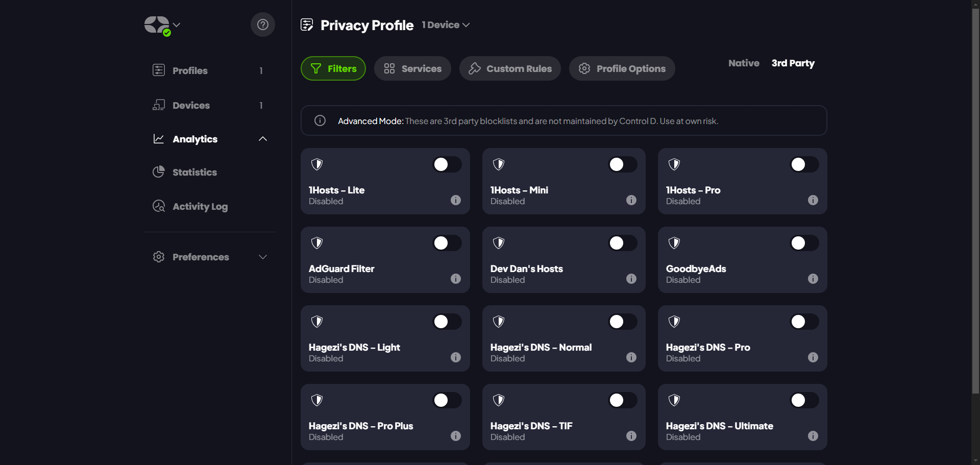The image size is (980, 465).
Task: Open info for 1Hosts – Lite filter
Action: (455, 200)
